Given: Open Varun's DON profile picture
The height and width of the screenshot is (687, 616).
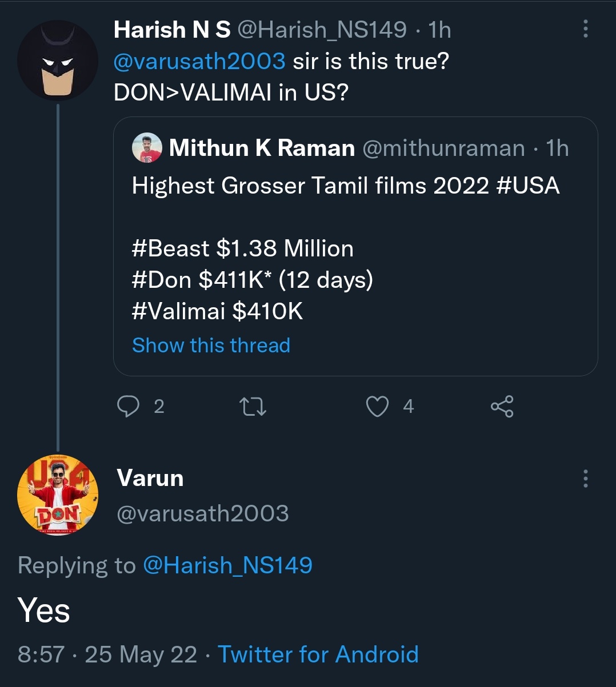Looking at the screenshot, I should (x=57, y=495).
